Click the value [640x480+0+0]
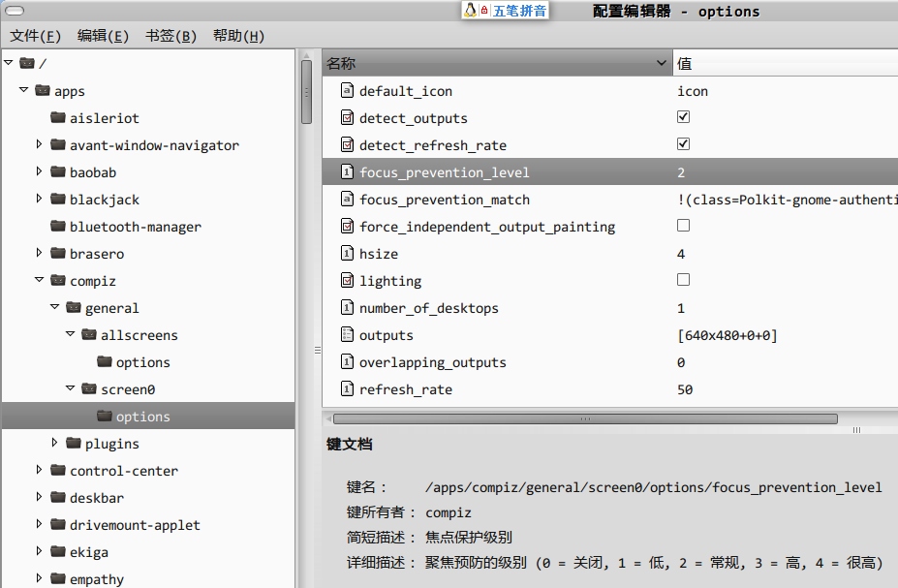 (728, 335)
